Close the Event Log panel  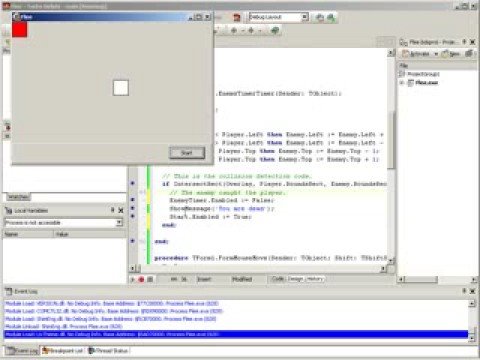click(472, 291)
